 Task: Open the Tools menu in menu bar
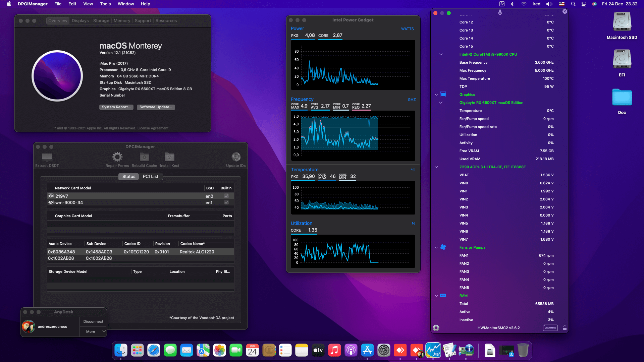pyautogui.click(x=105, y=4)
